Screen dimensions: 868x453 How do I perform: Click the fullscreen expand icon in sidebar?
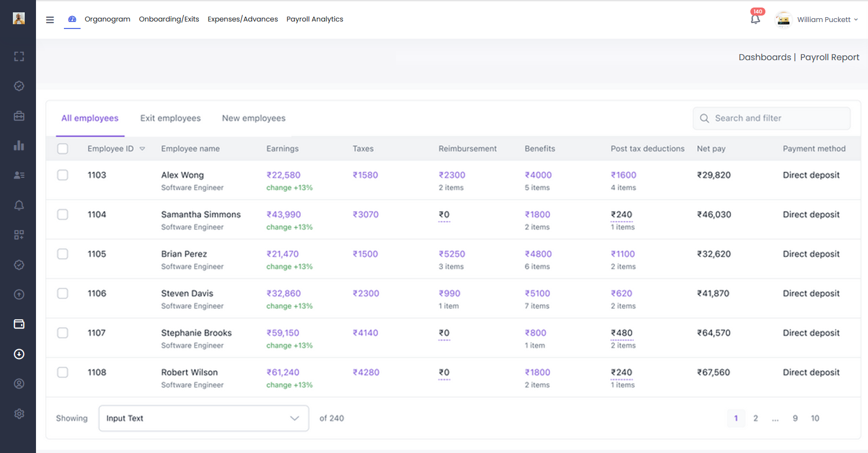[x=19, y=56]
